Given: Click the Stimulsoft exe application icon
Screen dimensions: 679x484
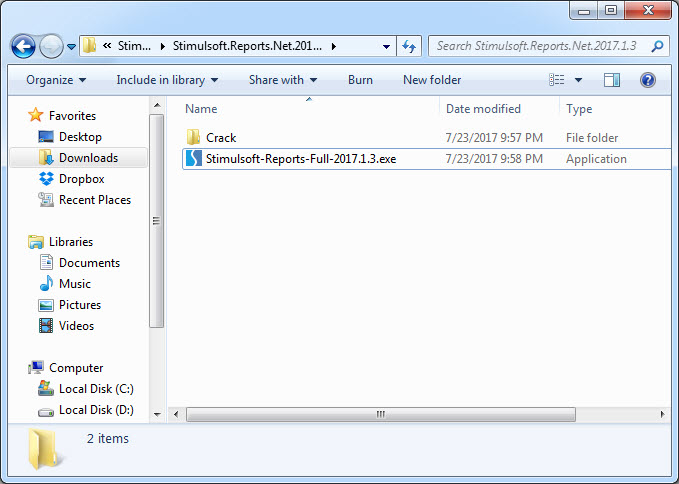Looking at the screenshot, I should click(x=194, y=158).
